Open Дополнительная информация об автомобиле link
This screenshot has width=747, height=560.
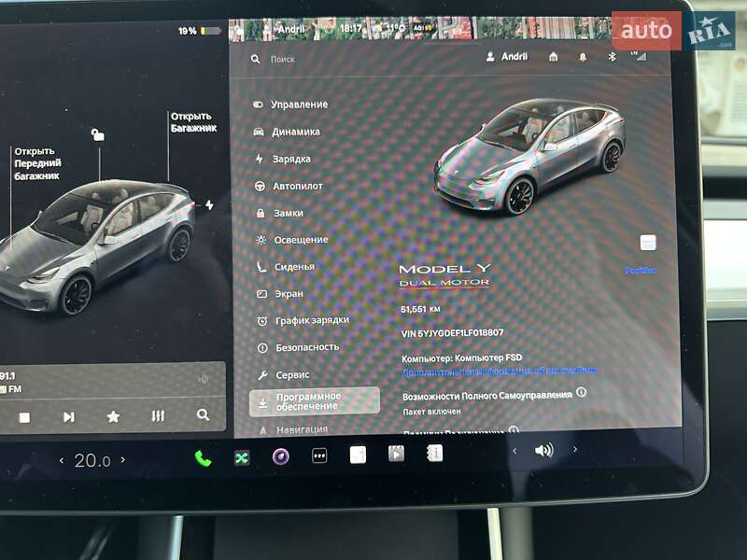pyautogui.click(x=500, y=371)
